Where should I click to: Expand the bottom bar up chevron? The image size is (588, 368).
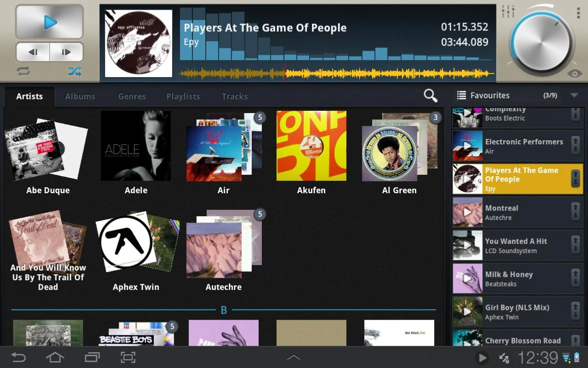point(294,357)
